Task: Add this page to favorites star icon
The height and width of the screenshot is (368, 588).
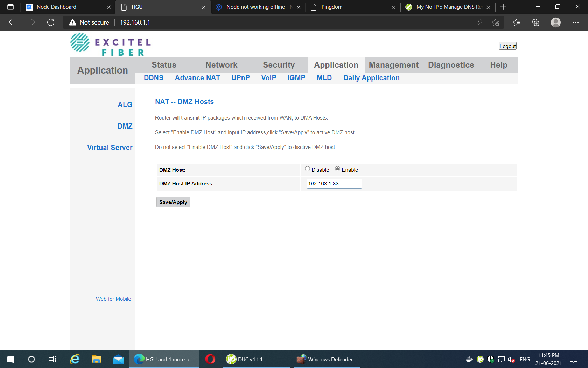Action: [495, 22]
